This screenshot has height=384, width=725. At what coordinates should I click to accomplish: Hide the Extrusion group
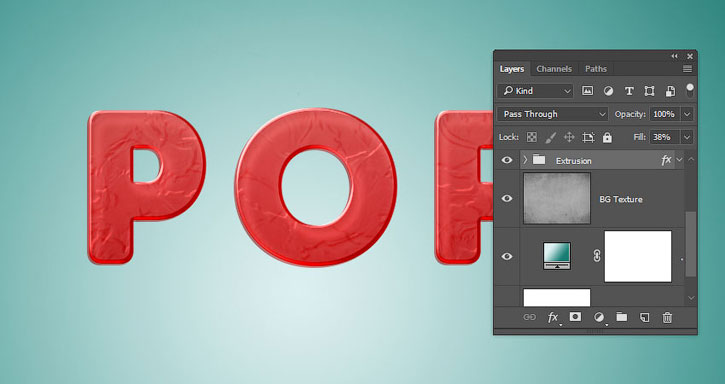click(507, 160)
